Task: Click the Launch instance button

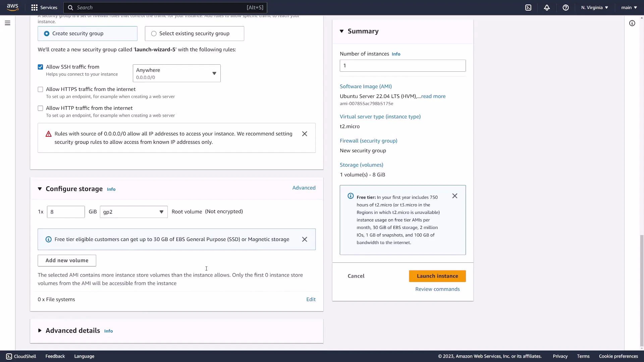Action: (437, 276)
